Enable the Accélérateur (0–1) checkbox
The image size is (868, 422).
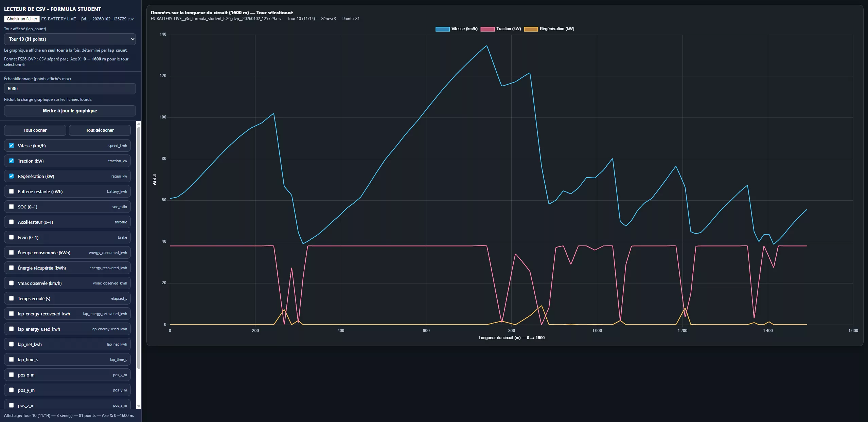click(12, 222)
